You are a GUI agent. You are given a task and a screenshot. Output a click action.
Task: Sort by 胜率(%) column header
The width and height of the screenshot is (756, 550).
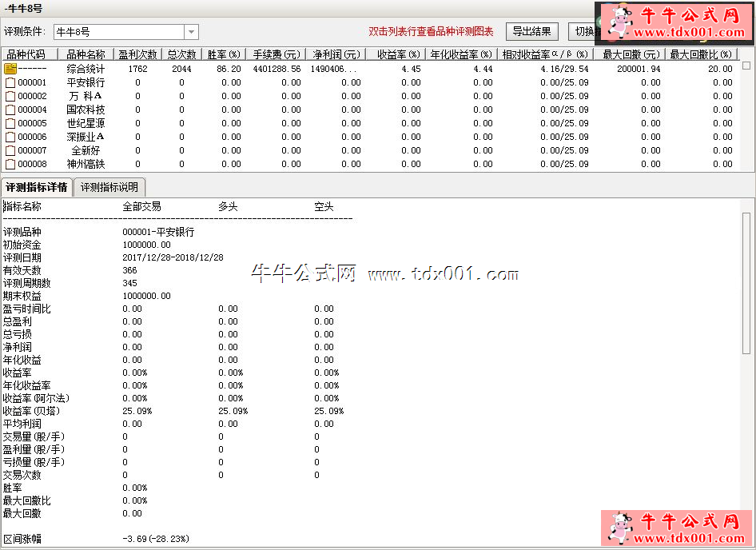(224, 54)
